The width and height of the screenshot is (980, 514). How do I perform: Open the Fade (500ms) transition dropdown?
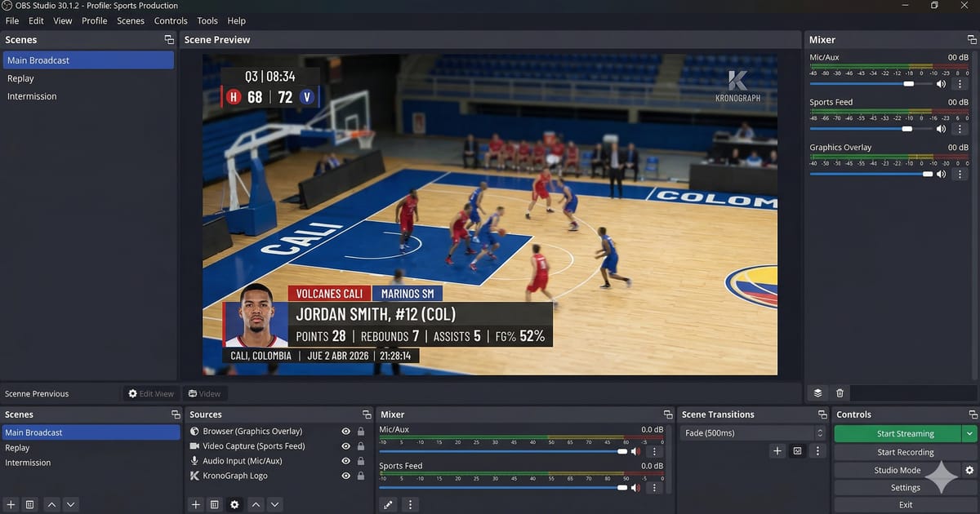tap(751, 432)
